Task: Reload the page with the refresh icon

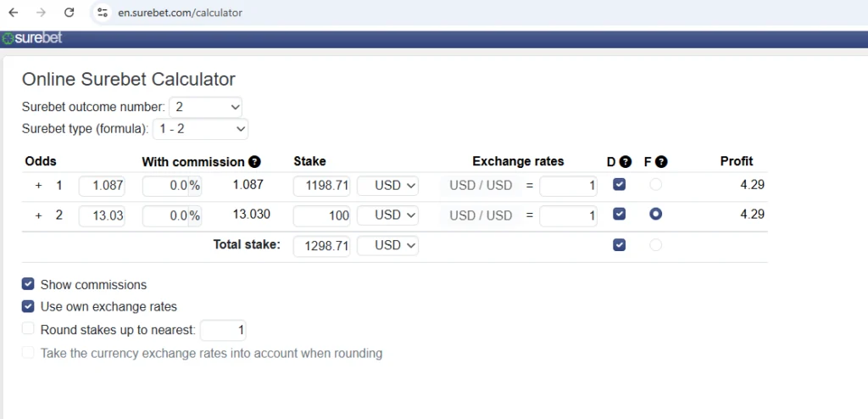Action: pos(70,12)
